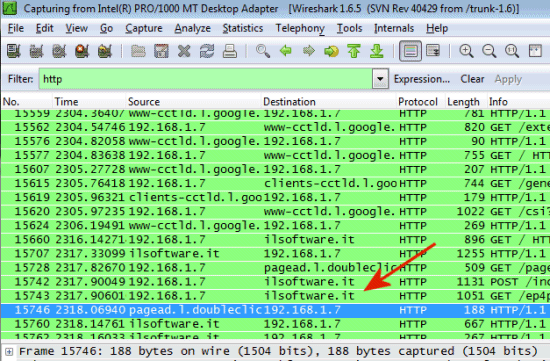Sort by the Time column header
This screenshot has height=361, width=550.
[x=89, y=102]
